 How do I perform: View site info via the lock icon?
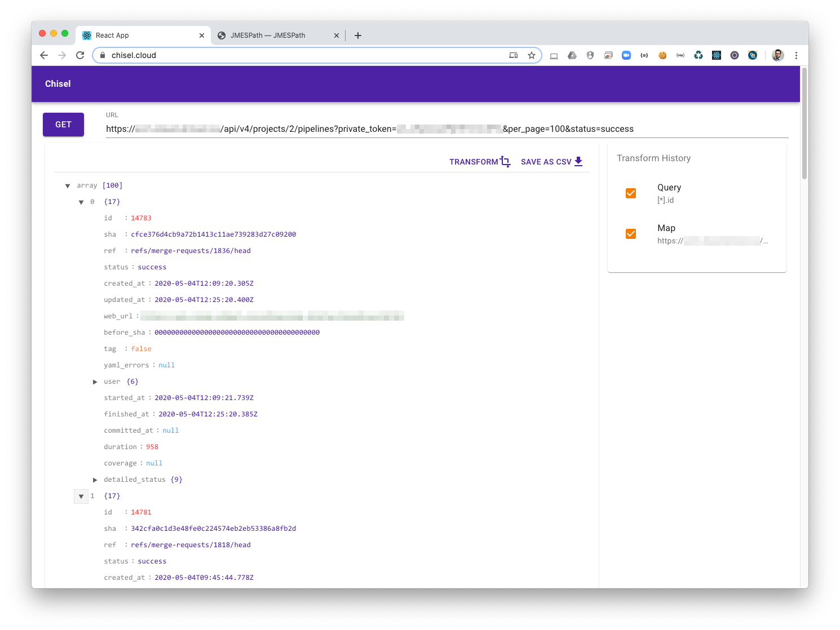pos(102,55)
